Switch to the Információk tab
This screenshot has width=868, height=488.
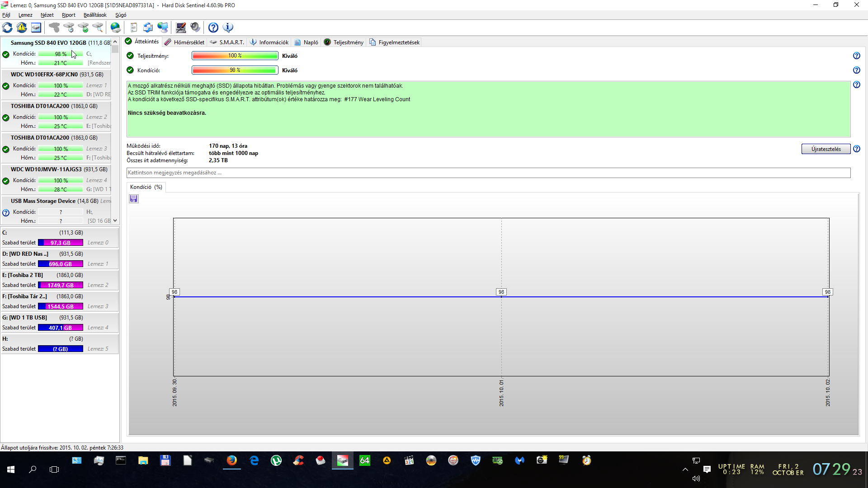(269, 42)
